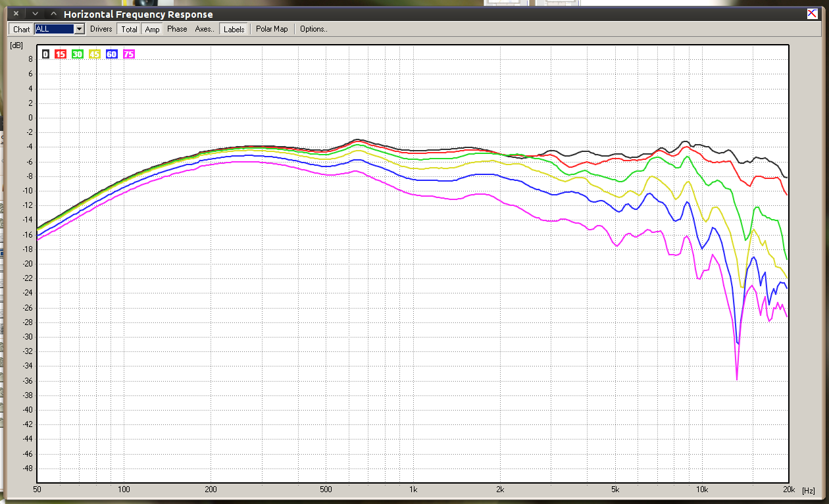
Task: Toggle the Labels button
Action: 234,29
